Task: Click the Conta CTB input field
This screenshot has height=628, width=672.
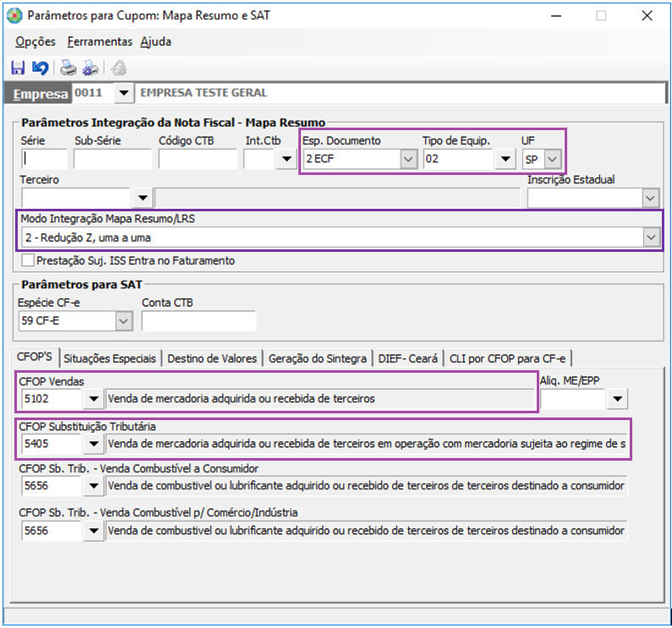Action: click(199, 321)
